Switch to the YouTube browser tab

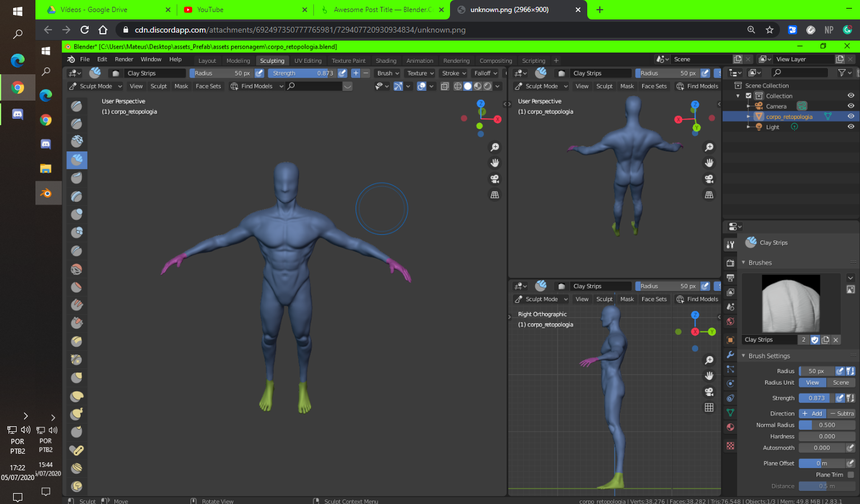click(x=246, y=10)
